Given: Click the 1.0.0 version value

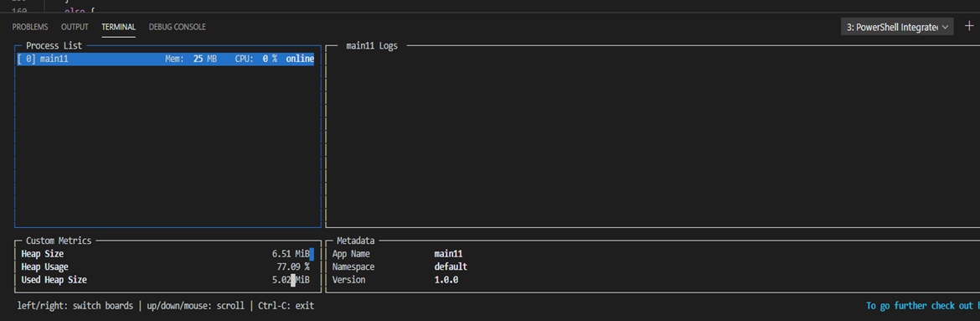Looking at the screenshot, I should click(x=446, y=280).
